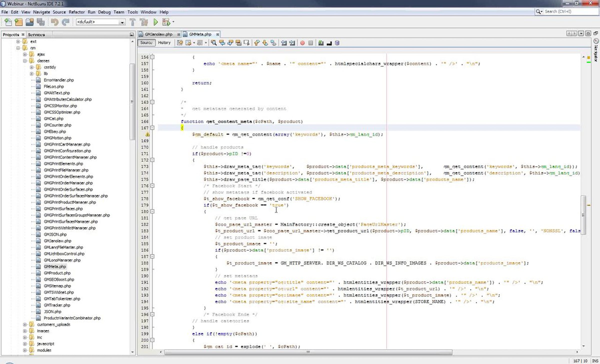
Task: Expand the customers_uploads folder
Action: click(x=25, y=325)
